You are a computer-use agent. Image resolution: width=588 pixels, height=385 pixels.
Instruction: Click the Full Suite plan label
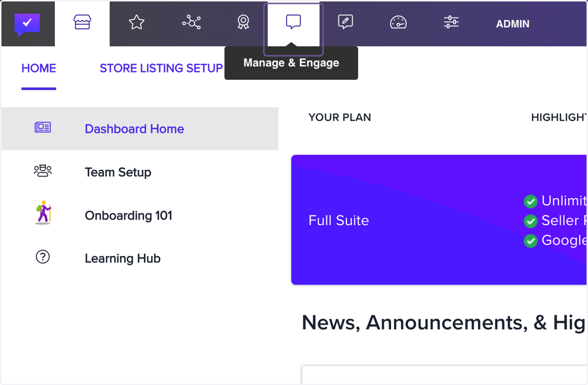coord(339,220)
